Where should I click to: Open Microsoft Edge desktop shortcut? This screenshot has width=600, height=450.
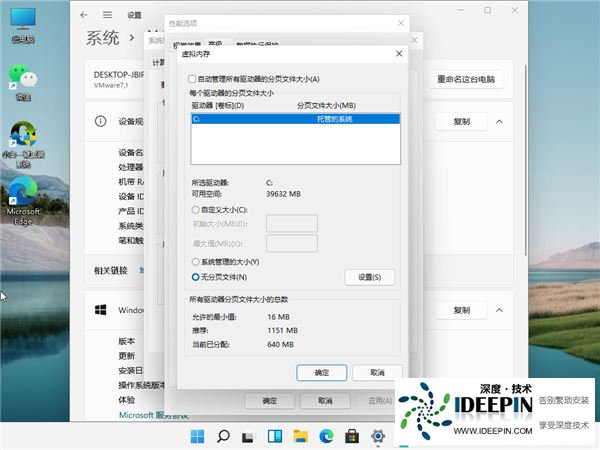23,201
